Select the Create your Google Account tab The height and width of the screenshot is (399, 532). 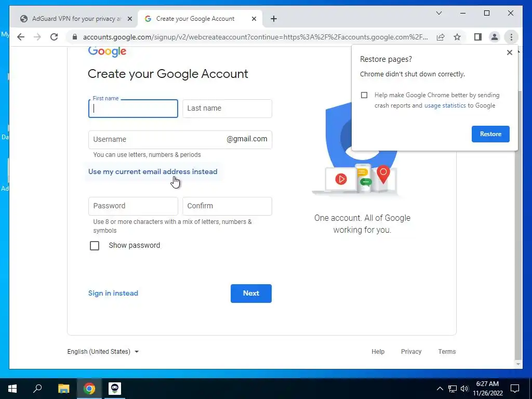pos(200,19)
